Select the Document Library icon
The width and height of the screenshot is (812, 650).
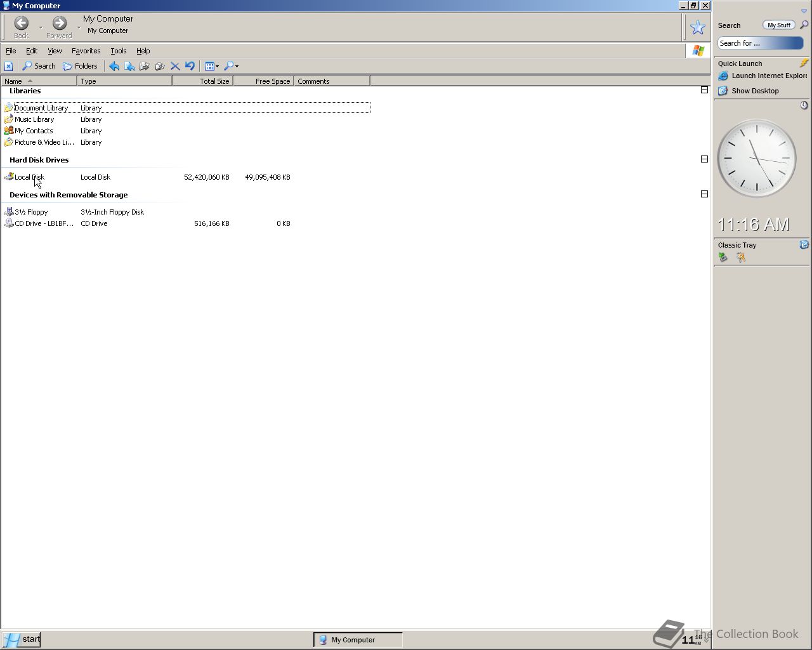(x=9, y=108)
